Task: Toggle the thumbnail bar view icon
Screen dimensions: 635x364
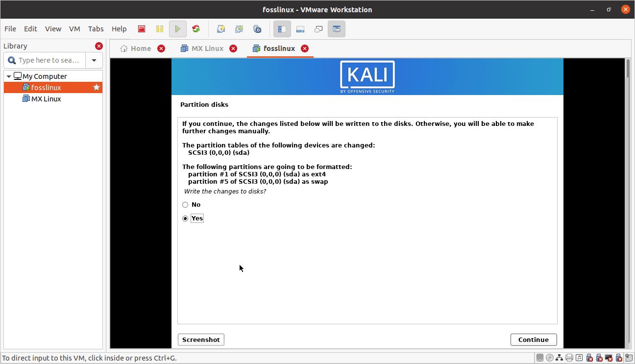Action: click(300, 29)
